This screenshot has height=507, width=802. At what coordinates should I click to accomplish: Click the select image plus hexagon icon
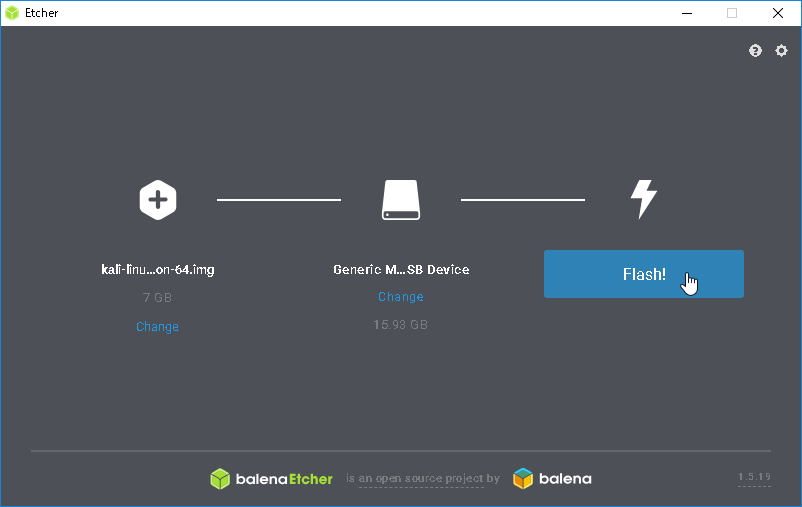click(158, 200)
